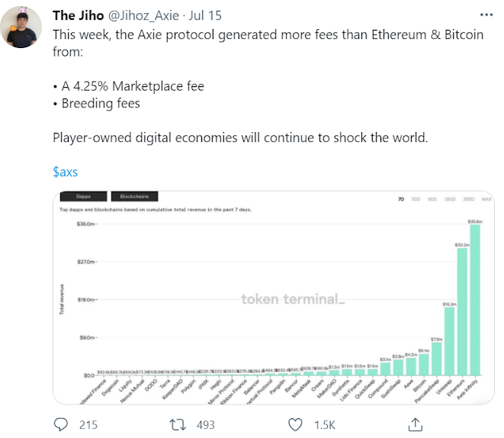Select the Dapps tab in chart
Viewport: 504px width, 438px height.
pyautogui.click(x=84, y=196)
